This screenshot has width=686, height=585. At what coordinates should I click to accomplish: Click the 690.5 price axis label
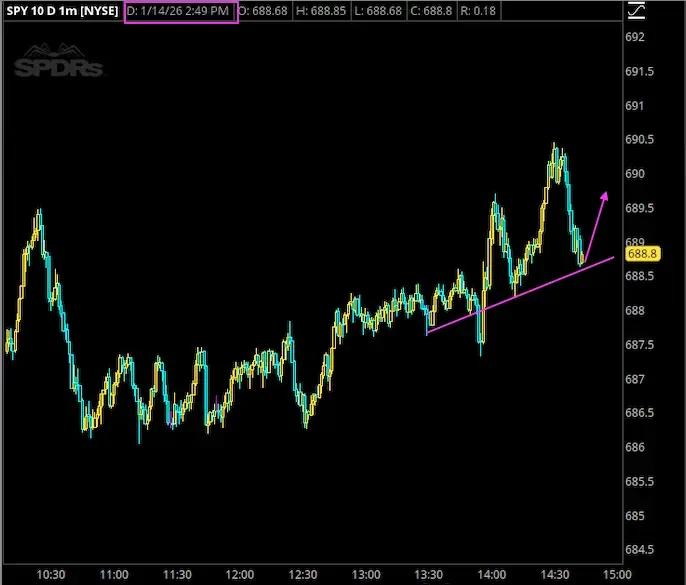point(639,140)
